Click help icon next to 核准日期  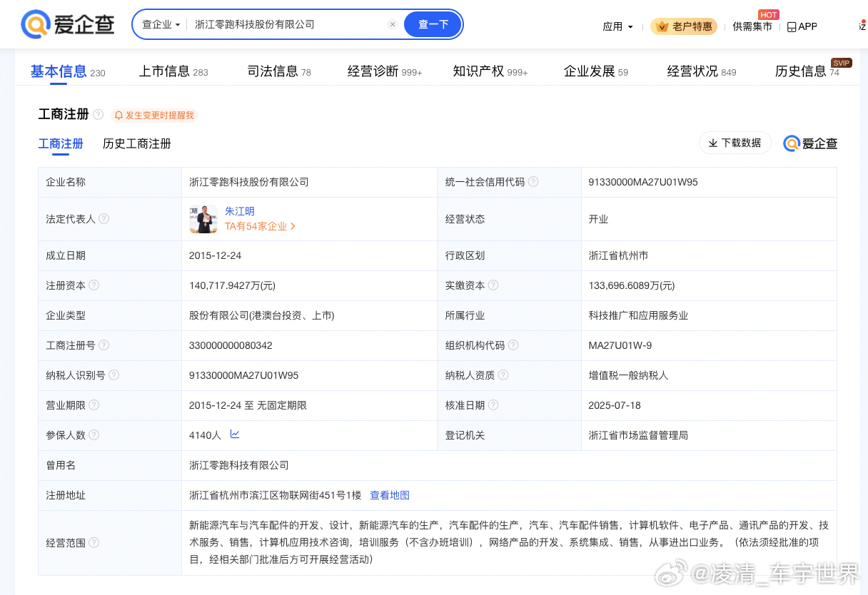coord(493,405)
